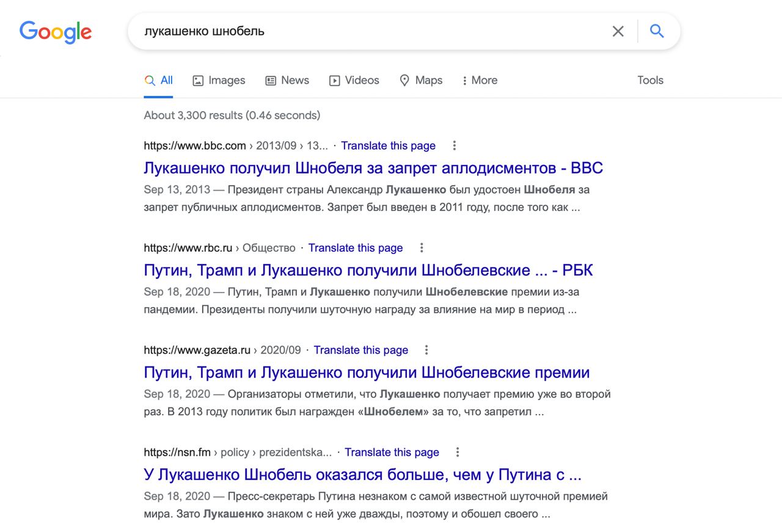Screen dimensions: 782x532
Task: Translate the rbc.ru result page
Action: [x=356, y=247]
